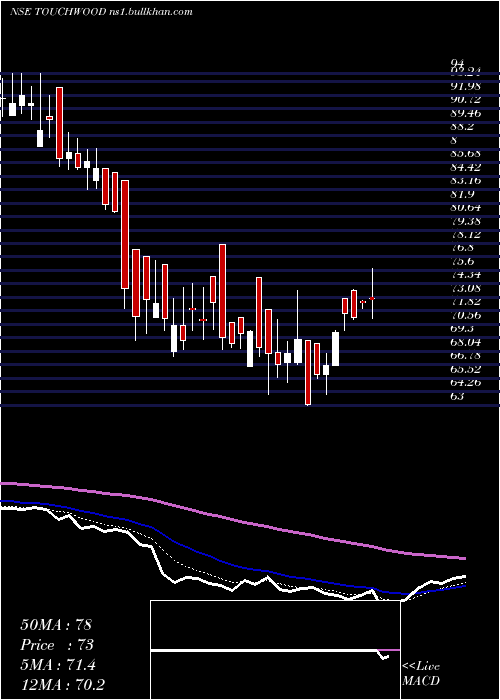Select the 65.52 price axis label
Screen dimensions: 500x700
pos(466,370)
